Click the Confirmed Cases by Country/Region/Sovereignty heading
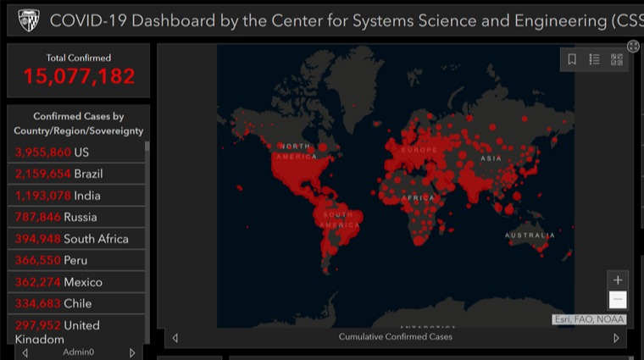Viewport: 644px width, 360px height. 79,124
